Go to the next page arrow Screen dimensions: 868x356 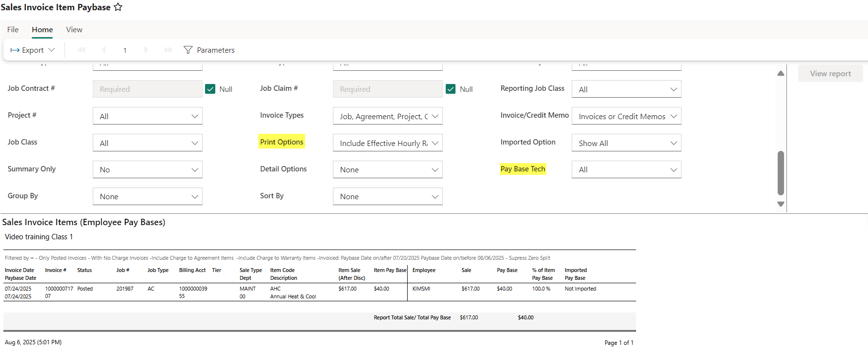146,50
